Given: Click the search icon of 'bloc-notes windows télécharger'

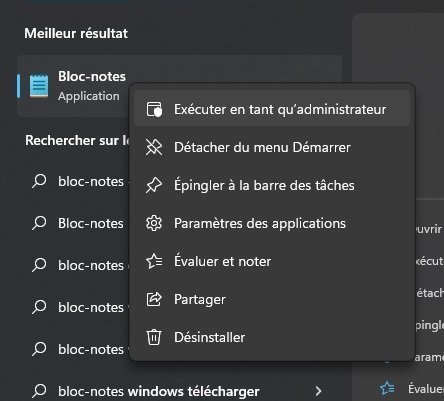Looking at the screenshot, I should (x=39, y=391).
